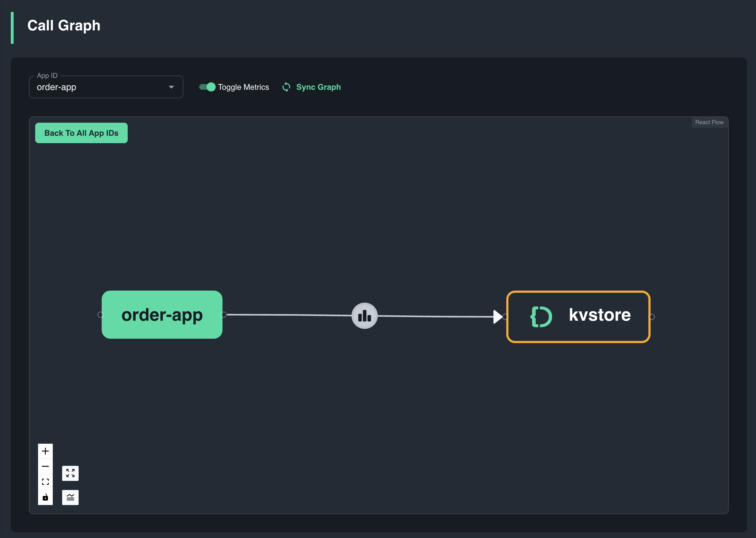Click the fit-to-screen expand icon
The height and width of the screenshot is (538, 756).
coord(70,473)
